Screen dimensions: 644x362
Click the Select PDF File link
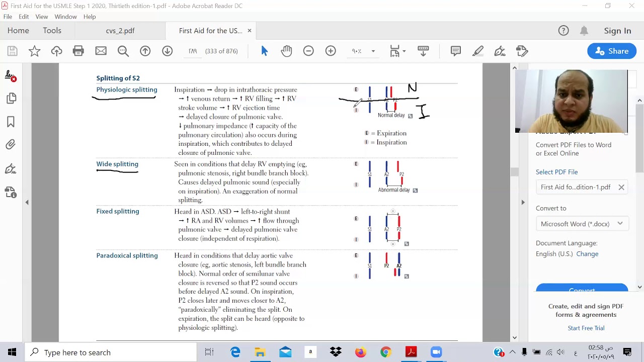pyautogui.click(x=556, y=172)
